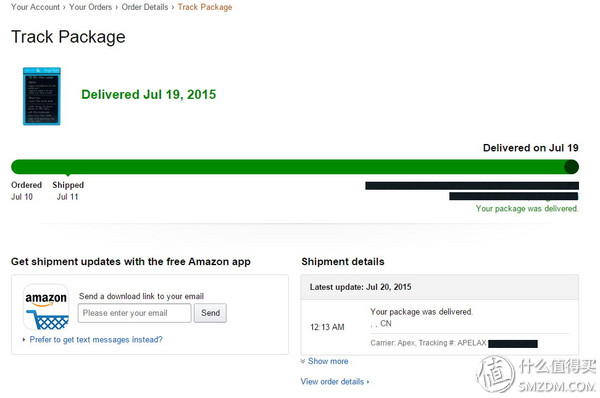Click the Delivered Jul 19, 2015 heading
This screenshot has width=600, height=398.
148,95
